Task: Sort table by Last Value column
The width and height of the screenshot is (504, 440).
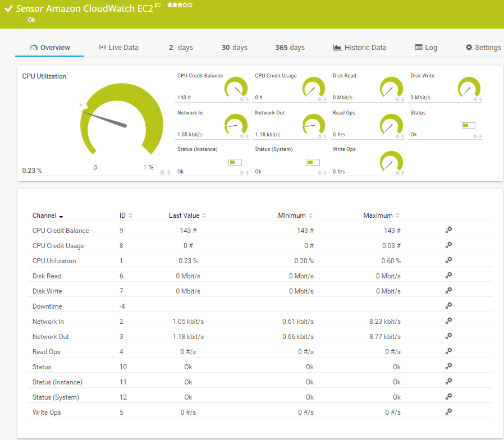Action: coord(204,216)
